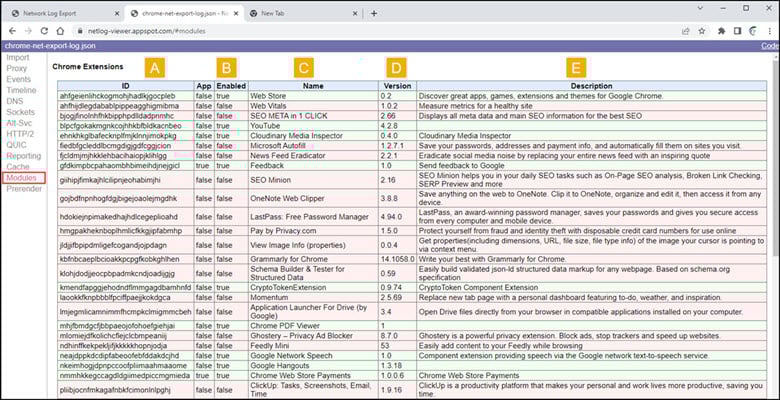Click the browser forward arrow
The image size is (780, 400).
[28, 31]
